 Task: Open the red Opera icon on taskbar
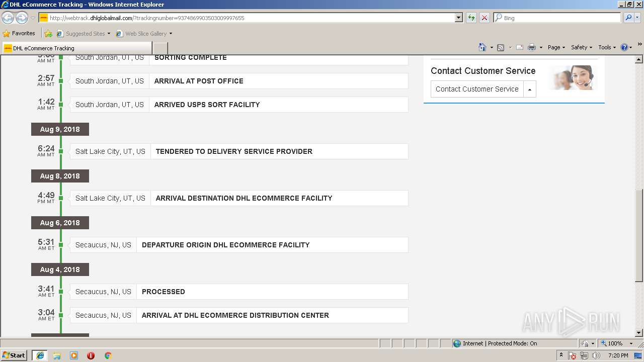click(91, 355)
